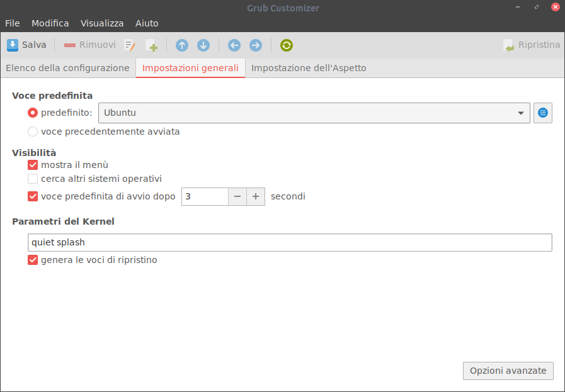Click the Ripristina revert button
The width and height of the screenshot is (565, 392).
532,45
